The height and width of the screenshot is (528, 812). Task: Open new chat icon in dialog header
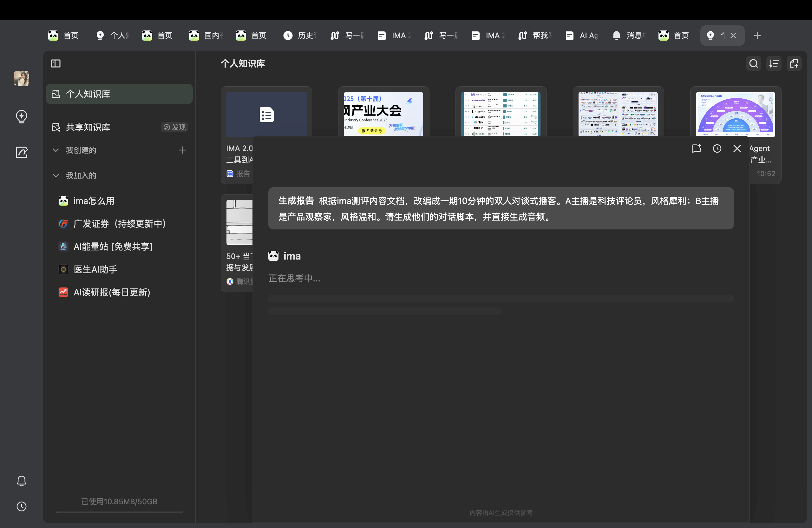pyautogui.click(x=696, y=148)
